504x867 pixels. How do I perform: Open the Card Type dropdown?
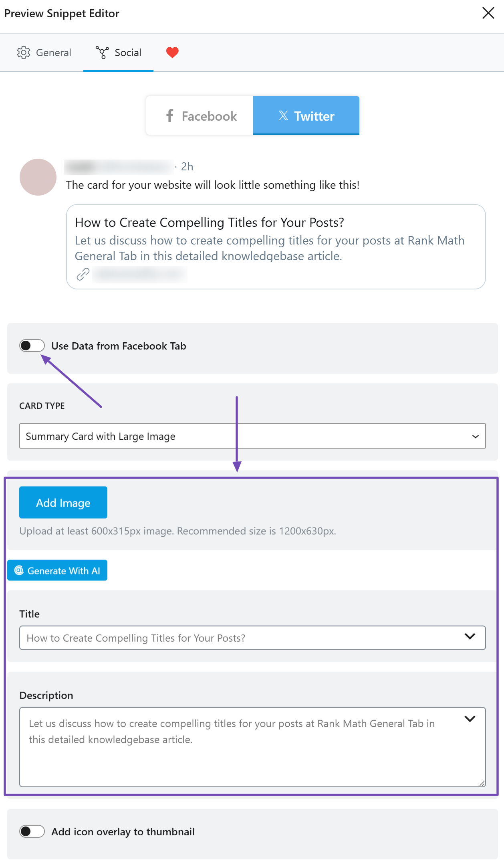point(252,436)
